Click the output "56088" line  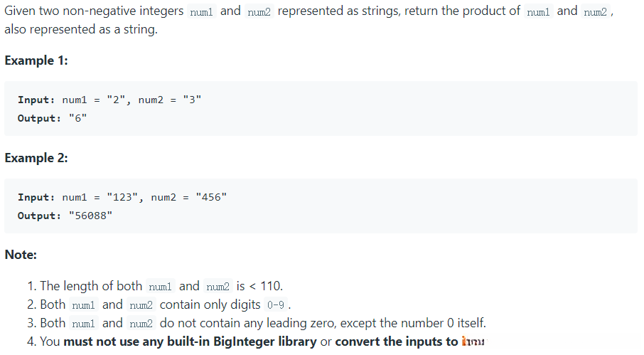[x=65, y=216]
